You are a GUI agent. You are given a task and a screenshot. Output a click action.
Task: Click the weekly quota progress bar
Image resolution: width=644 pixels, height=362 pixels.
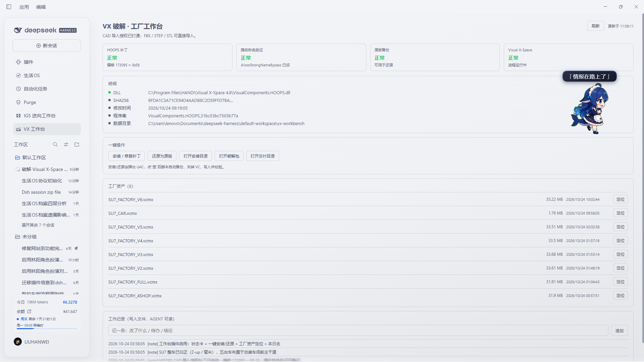coord(47,328)
